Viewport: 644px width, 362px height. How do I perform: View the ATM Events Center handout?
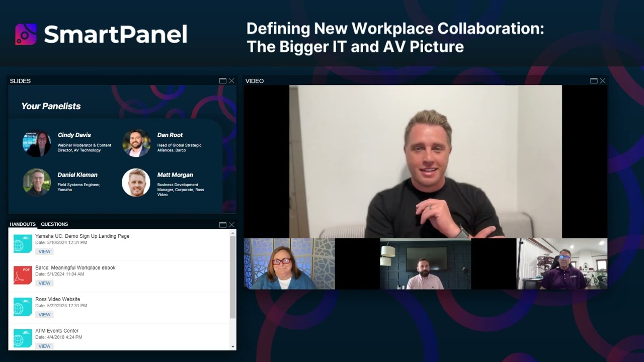tap(44, 346)
